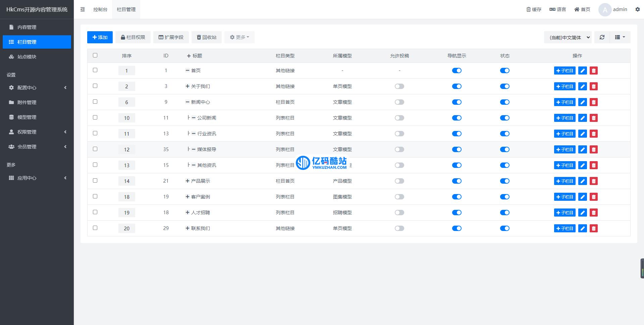Viewport: 644px width, 325px height.
Task: Toggle 允许投稿 for 关于我们
Action: point(399,86)
